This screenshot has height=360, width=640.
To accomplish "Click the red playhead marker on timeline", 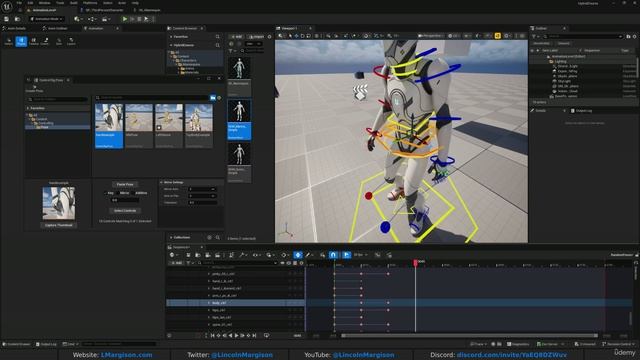I will coord(416,263).
